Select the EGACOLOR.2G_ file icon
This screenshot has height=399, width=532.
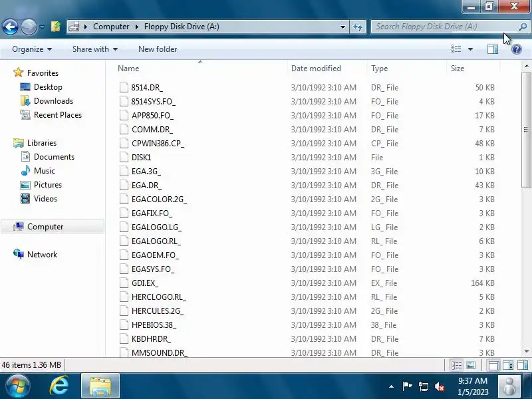[x=124, y=199]
